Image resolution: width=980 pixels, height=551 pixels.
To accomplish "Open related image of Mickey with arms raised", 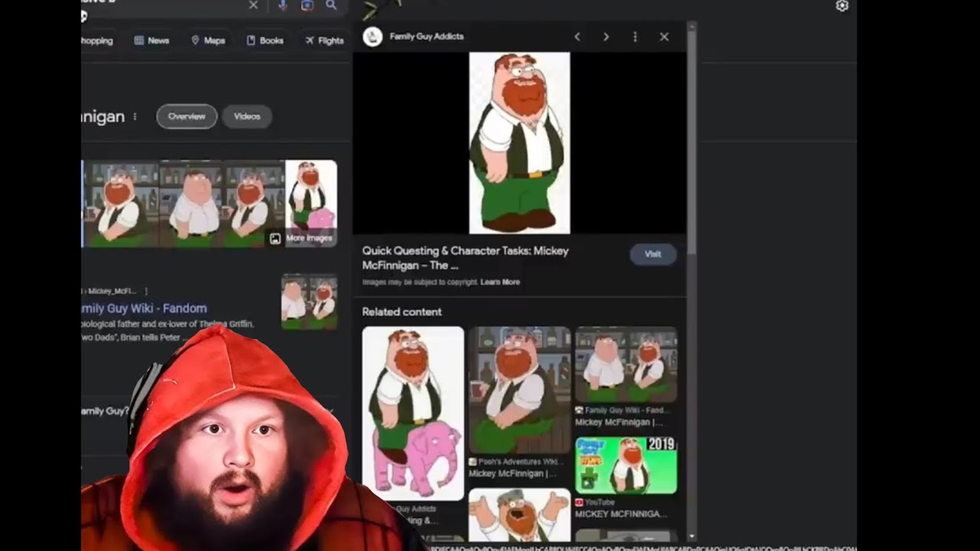I will click(x=519, y=515).
